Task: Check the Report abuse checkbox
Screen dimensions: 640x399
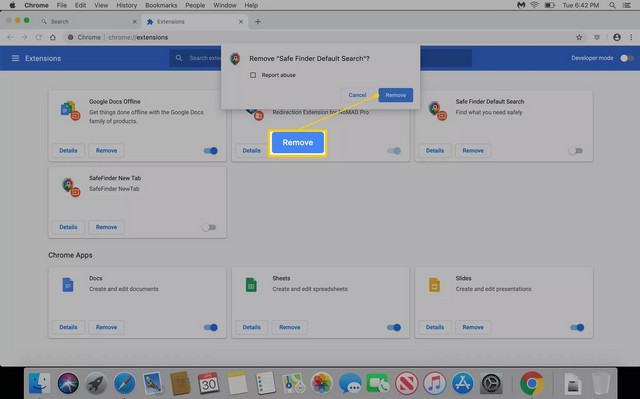Action: coord(253,75)
